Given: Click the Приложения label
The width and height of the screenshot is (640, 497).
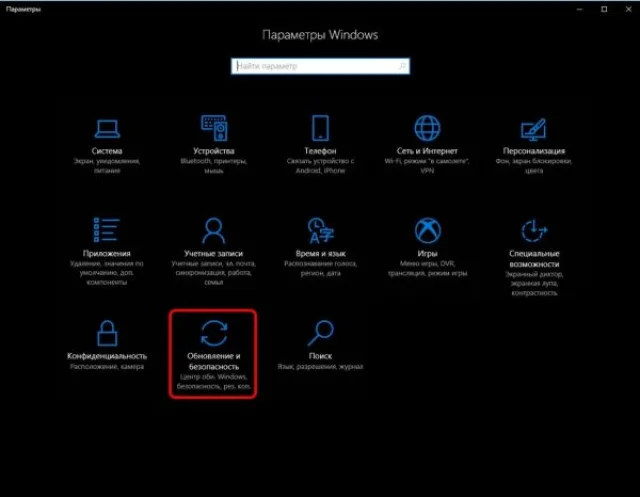Looking at the screenshot, I should (x=107, y=253).
